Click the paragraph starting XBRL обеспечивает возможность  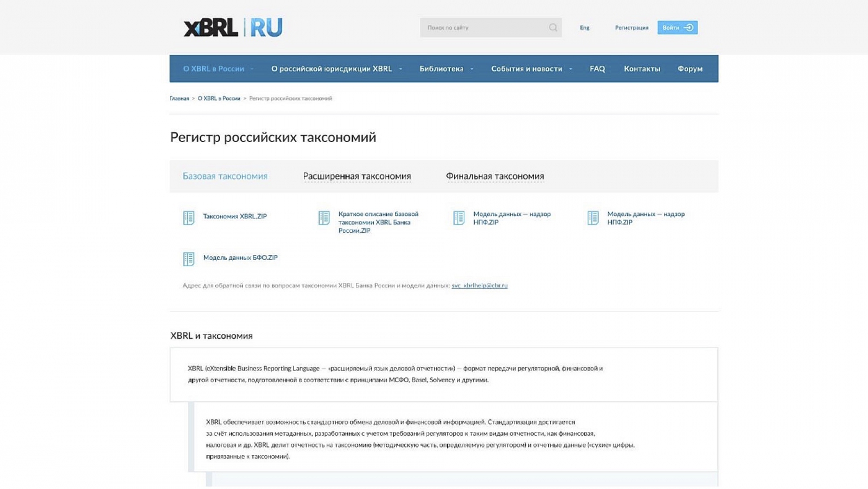pos(420,439)
